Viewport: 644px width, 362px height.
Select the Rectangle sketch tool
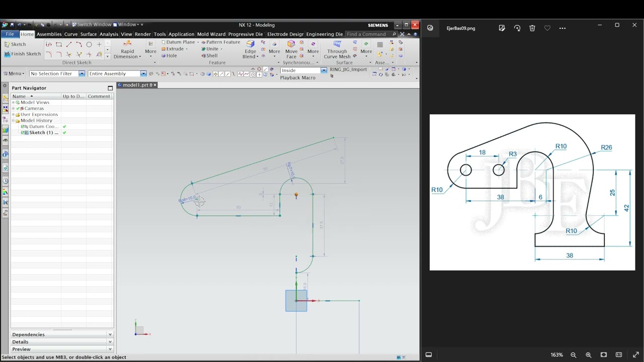[x=59, y=44]
